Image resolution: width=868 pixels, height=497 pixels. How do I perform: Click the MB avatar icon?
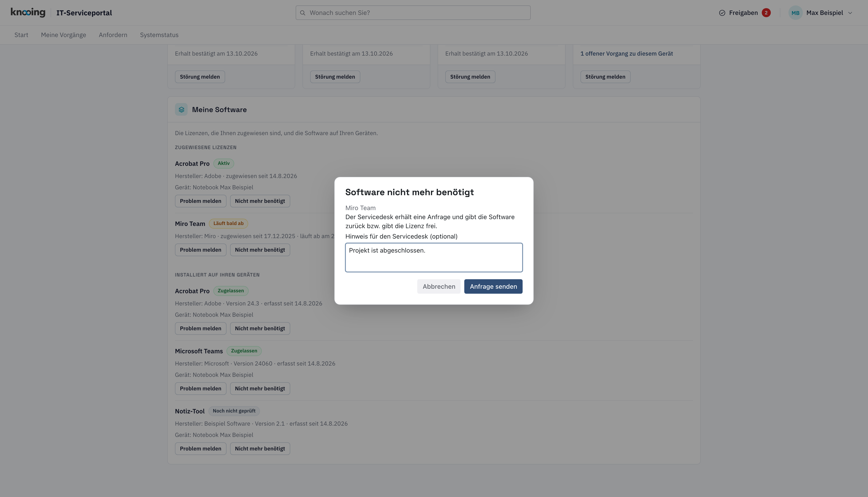coord(795,13)
